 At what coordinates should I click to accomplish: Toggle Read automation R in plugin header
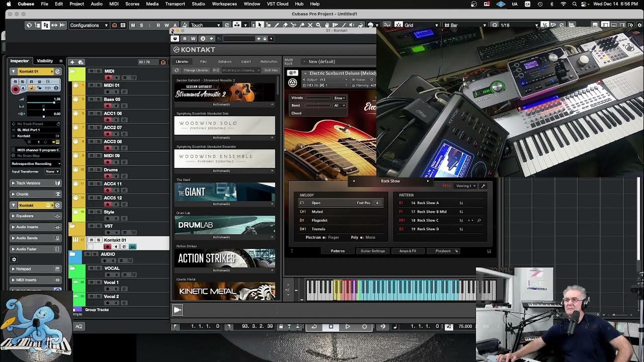click(x=185, y=39)
